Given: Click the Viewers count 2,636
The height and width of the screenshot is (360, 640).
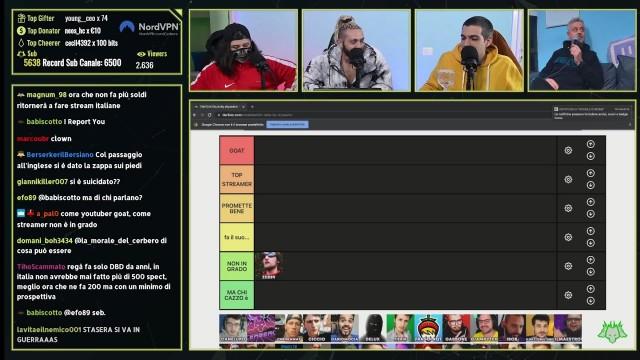Looking at the screenshot, I should [x=144, y=65].
